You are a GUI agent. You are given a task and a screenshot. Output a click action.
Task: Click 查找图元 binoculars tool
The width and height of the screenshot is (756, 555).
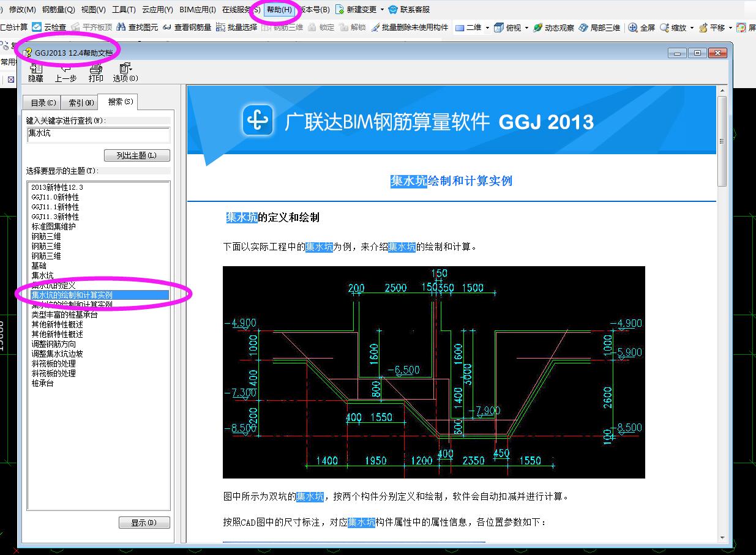click(138, 28)
